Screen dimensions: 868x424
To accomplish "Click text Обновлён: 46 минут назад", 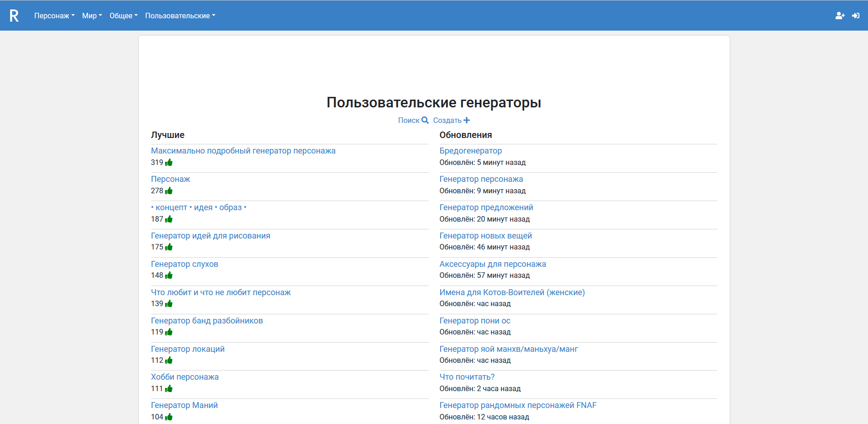I will (485, 247).
